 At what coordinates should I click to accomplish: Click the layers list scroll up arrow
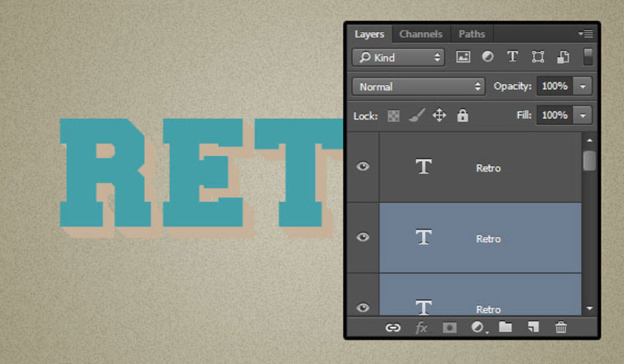[x=589, y=140]
